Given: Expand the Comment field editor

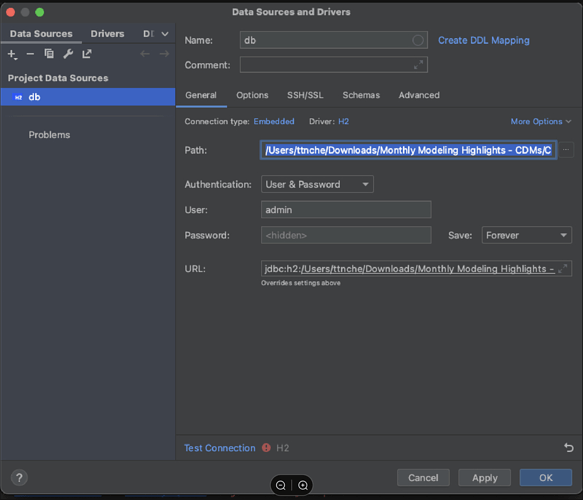Looking at the screenshot, I should 418,65.
